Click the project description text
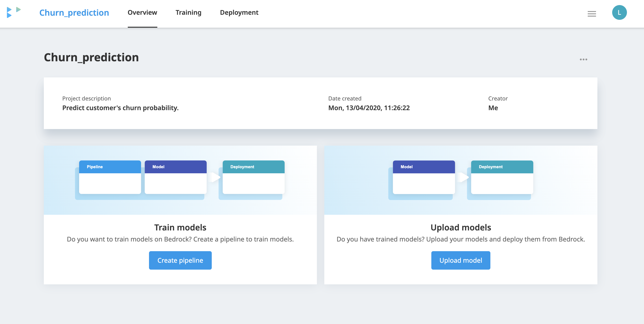The height and width of the screenshot is (324, 644). [120, 108]
